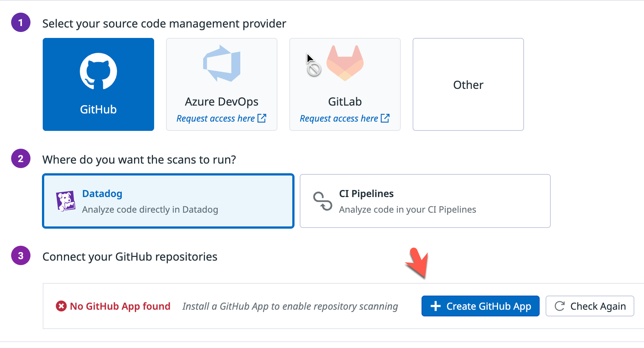Click the Datadog dog logo icon
This screenshot has width=644, height=348.
tap(65, 201)
